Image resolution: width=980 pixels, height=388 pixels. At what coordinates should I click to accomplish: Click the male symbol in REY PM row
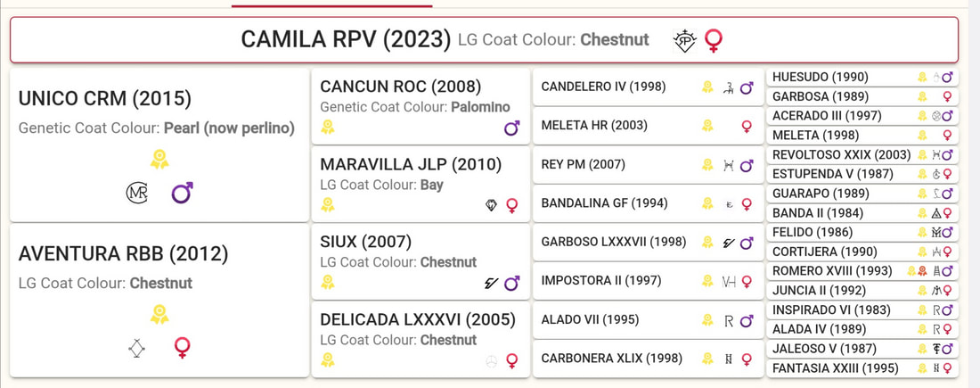[x=747, y=165]
